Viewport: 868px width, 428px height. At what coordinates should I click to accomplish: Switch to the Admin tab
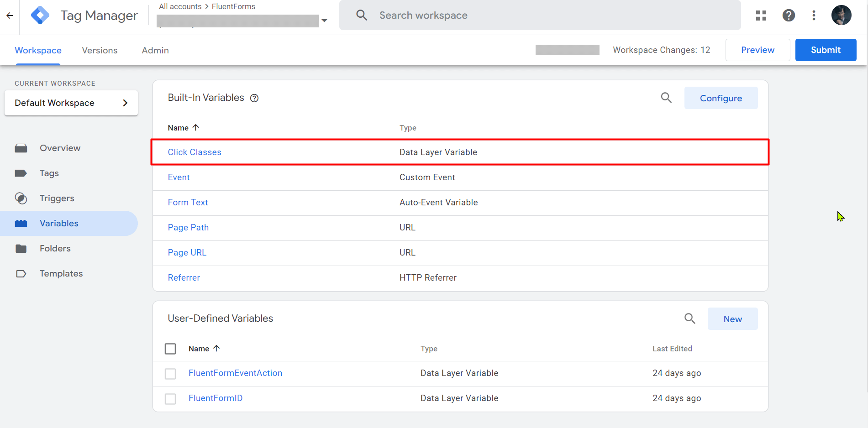pos(155,50)
